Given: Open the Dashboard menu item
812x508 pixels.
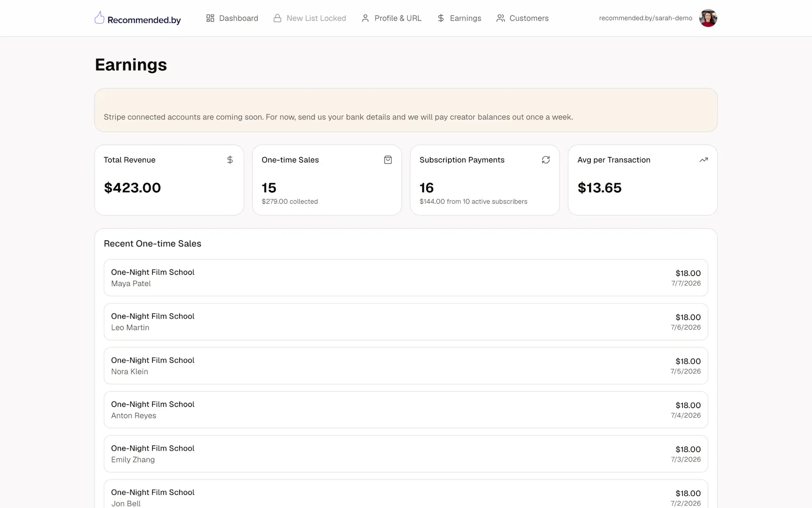Looking at the screenshot, I should [x=232, y=18].
